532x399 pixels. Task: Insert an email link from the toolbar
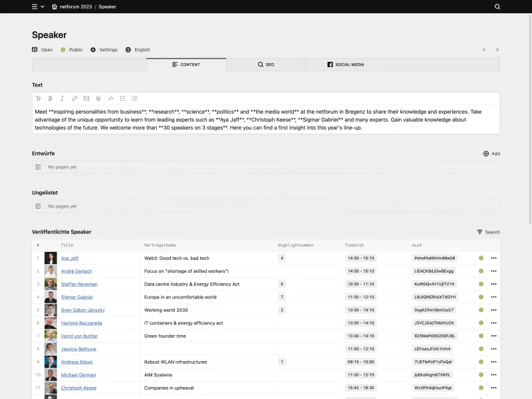(86, 98)
